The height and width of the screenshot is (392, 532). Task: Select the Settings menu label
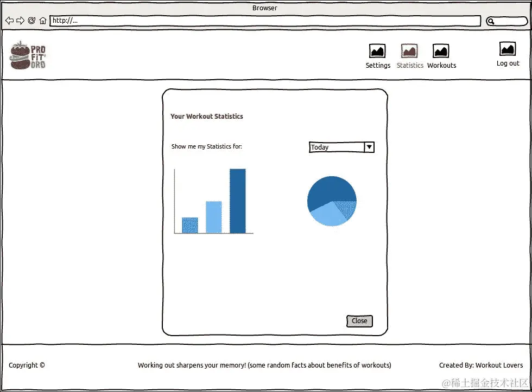[378, 66]
